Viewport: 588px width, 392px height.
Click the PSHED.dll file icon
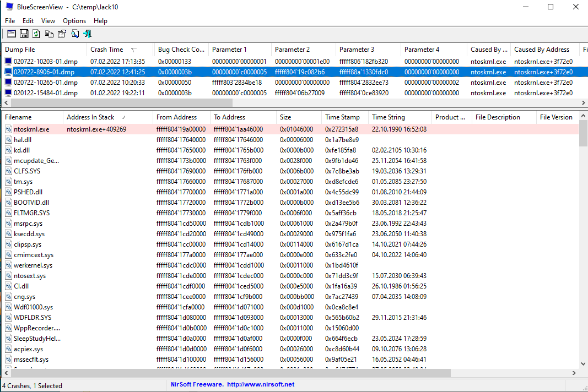click(x=9, y=192)
